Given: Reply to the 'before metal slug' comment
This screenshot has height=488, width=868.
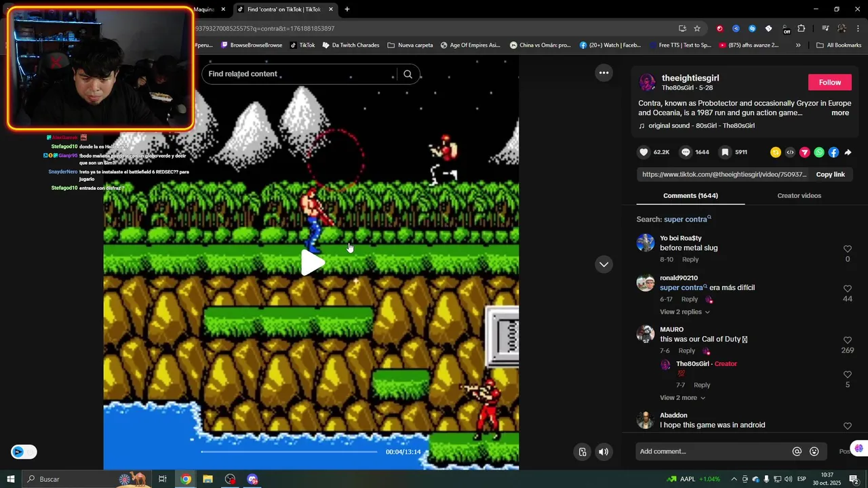Looking at the screenshot, I should tap(690, 260).
